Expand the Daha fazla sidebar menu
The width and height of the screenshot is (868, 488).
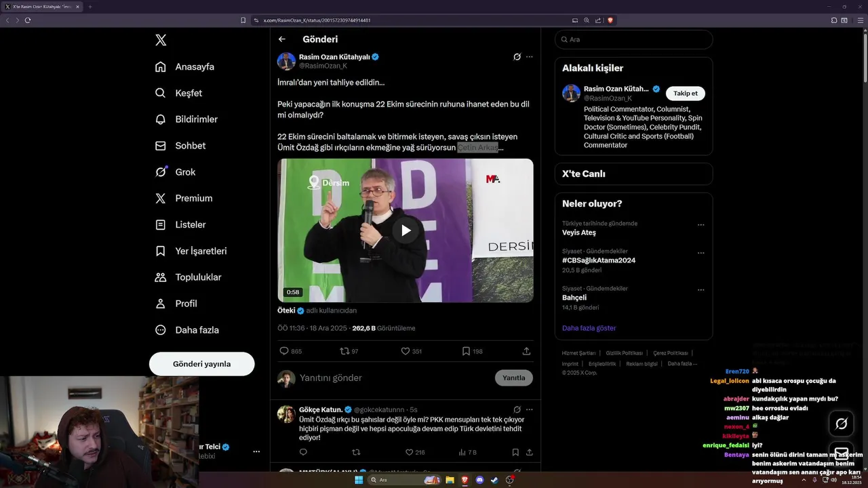click(x=186, y=330)
